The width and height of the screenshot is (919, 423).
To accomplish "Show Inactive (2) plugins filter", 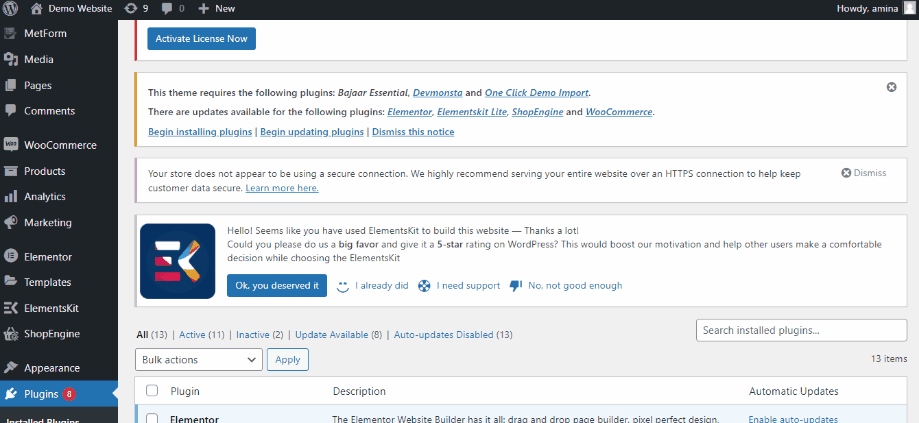I will coord(260,335).
